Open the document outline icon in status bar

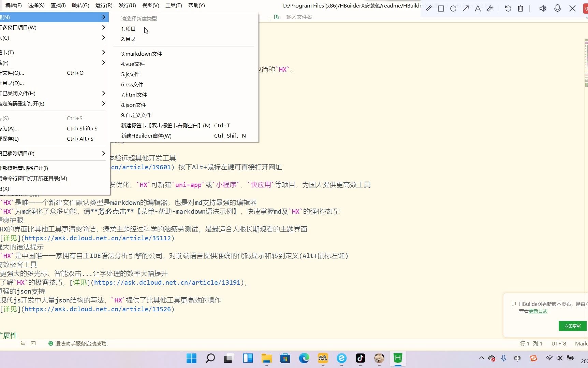(23, 343)
